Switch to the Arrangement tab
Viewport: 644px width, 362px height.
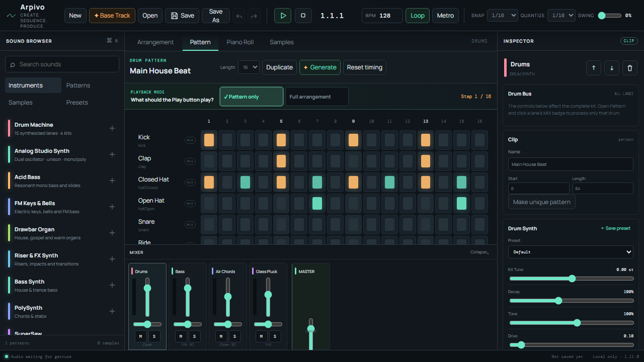(x=155, y=42)
